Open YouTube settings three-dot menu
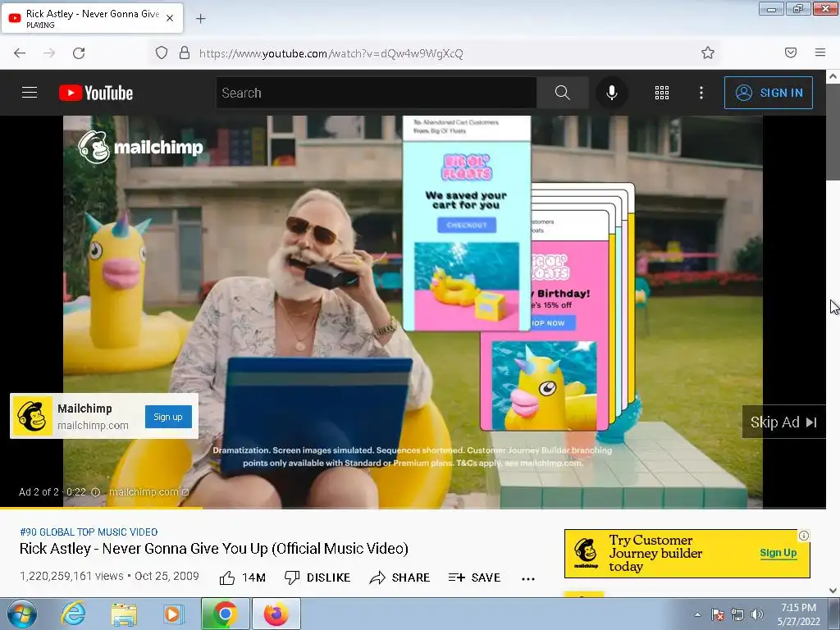Screen dimensions: 840x630 point(701,93)
